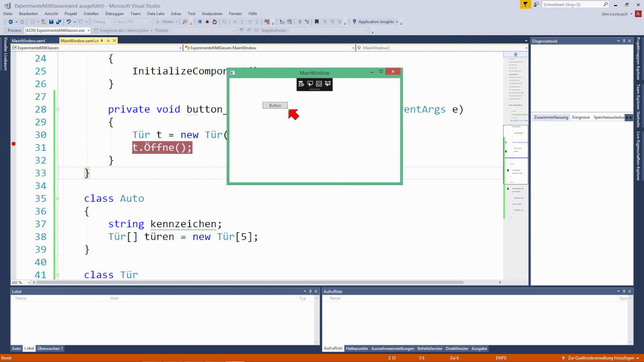Click Zur Quellcodeverwaltung hinzufügen in status bar

point(601,358)
